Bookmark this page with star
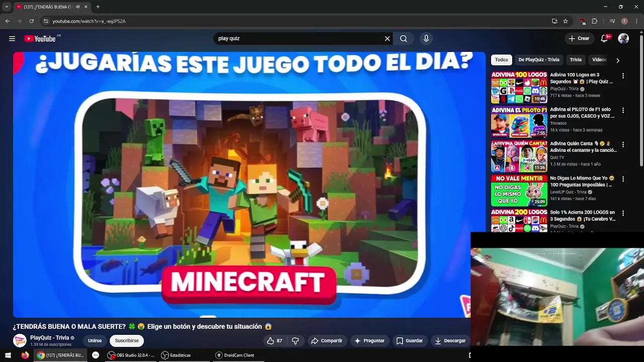 pyautogui.click(x=566, y=21)
